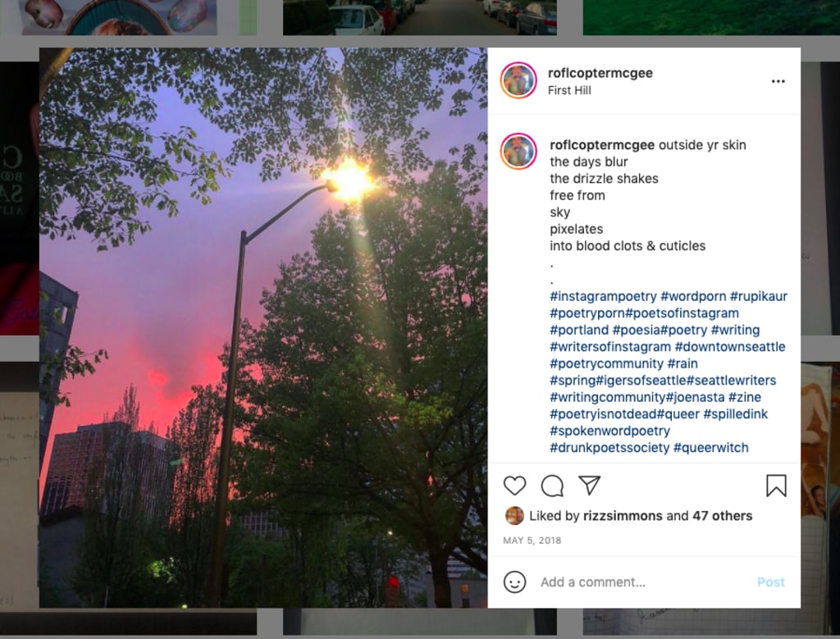The image size is (840, 639).
Task: Click the MAY 5, 2018 post date
Action: pyautogui.click(x=532, y=541)
